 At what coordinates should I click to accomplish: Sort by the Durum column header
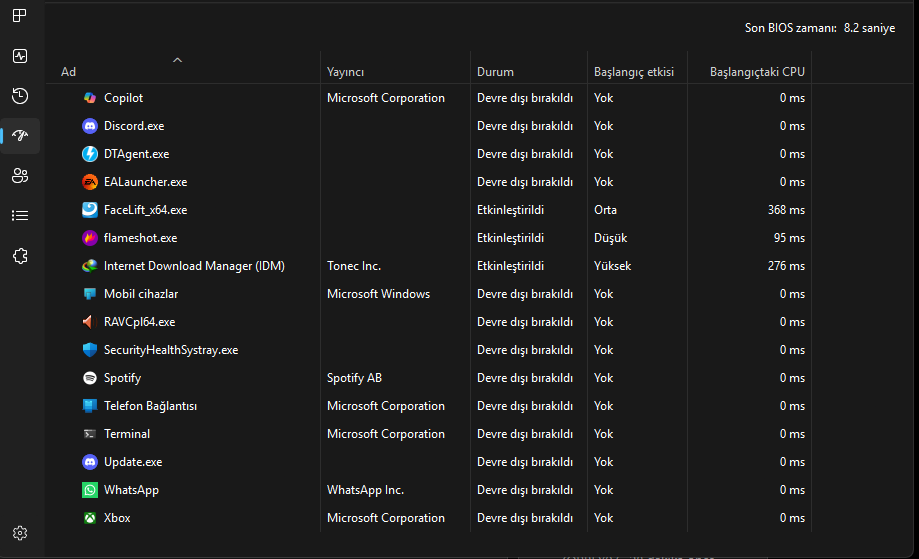495,72
